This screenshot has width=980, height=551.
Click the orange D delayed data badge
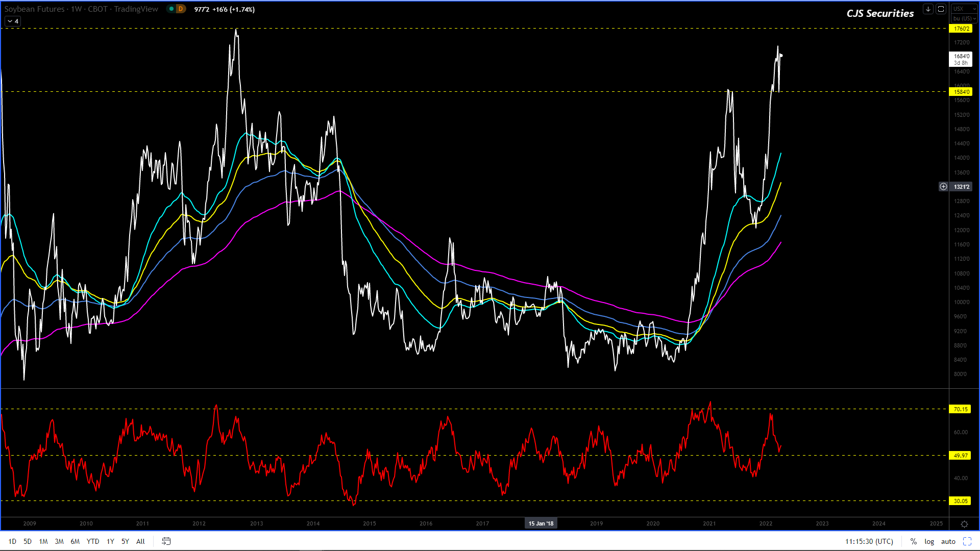[181, 9]
